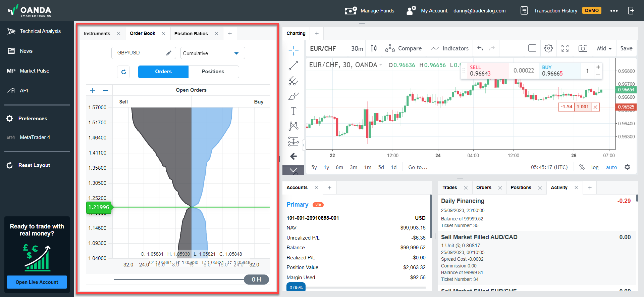This screenshot has width=644, height=297.
Task: Open chart settings gear
Action: [548, 48]
